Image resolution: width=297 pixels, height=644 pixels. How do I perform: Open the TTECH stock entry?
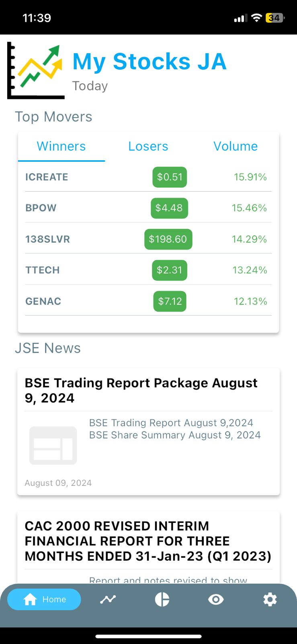(43, 270)
